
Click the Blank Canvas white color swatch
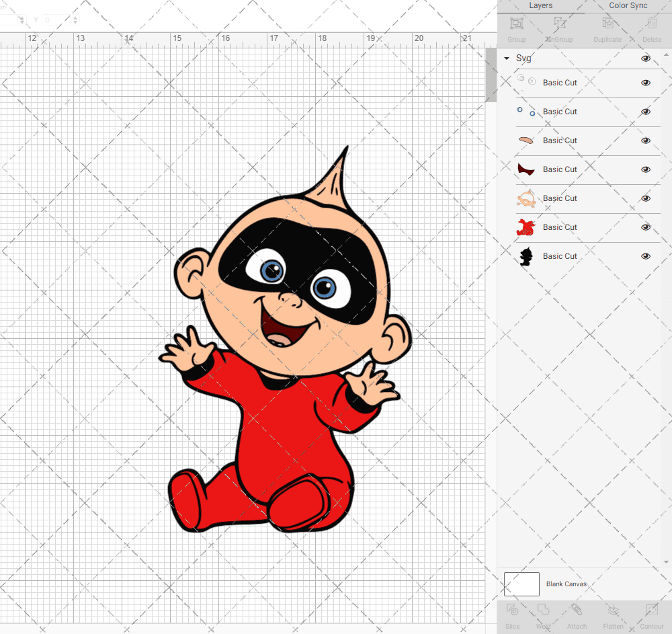click(x=521, y=584)
